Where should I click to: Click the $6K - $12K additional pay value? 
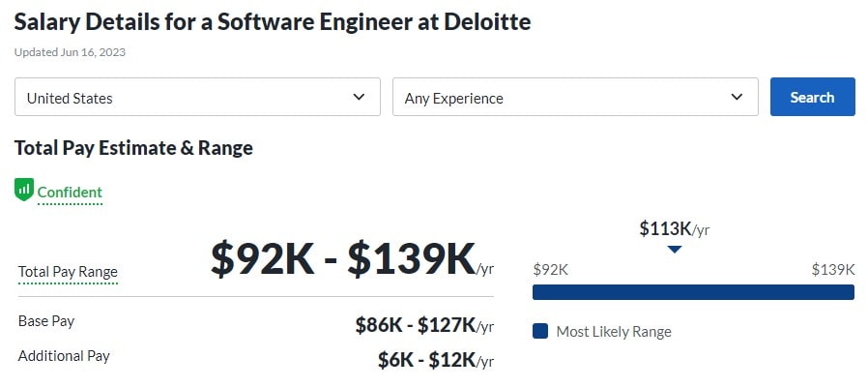click(x=436, y=361)
